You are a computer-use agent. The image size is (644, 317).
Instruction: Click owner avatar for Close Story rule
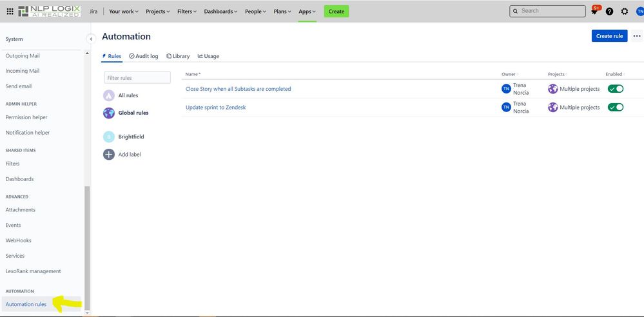click(507, 89)
